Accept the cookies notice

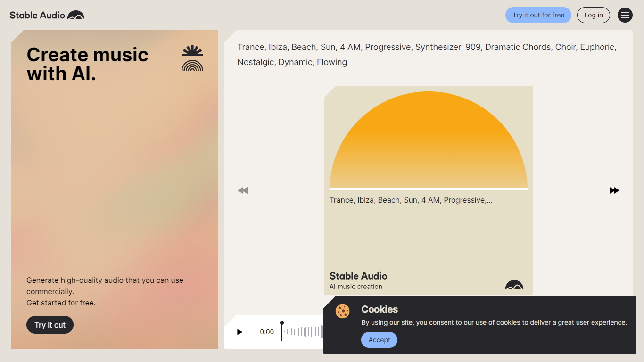point(379,340)
